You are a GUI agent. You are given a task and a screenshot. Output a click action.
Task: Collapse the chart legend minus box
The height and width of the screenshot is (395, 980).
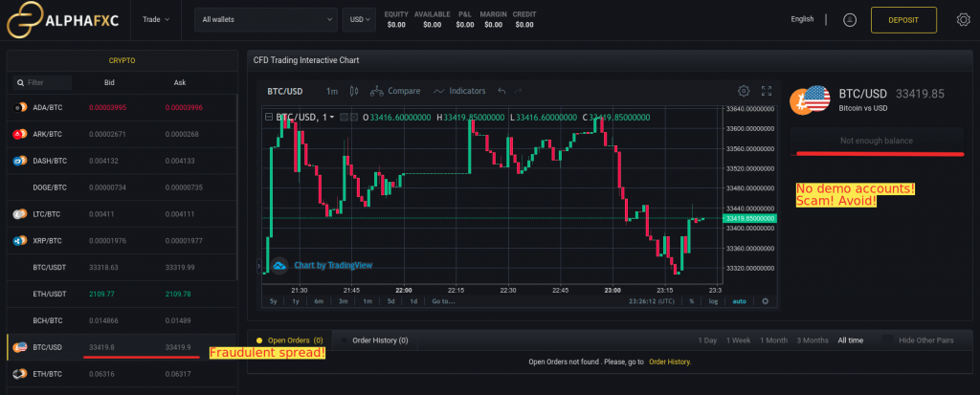269,117
